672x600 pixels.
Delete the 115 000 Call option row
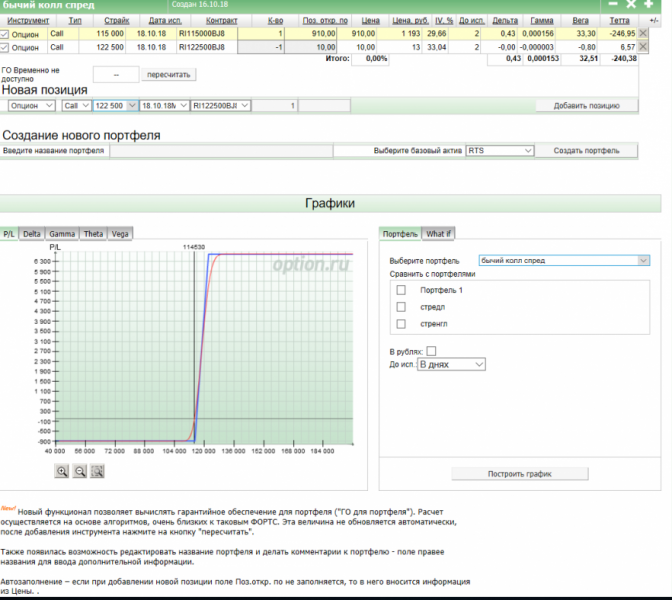click(642, 33)
